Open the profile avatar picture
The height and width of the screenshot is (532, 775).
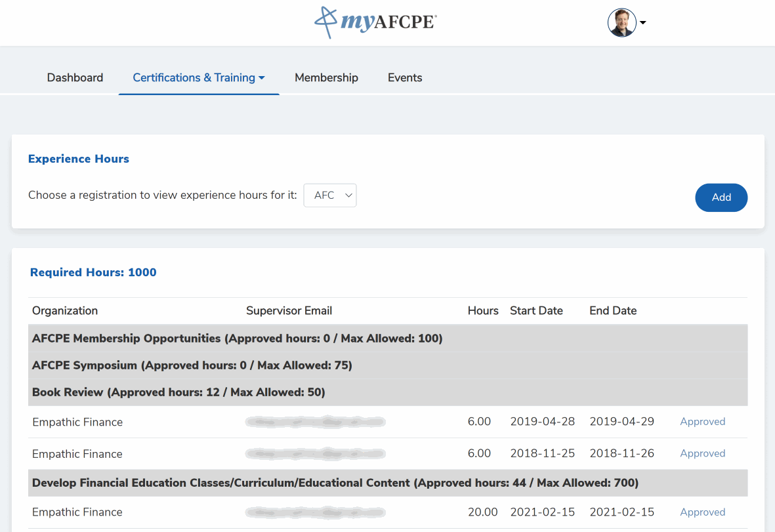(621, 22)
